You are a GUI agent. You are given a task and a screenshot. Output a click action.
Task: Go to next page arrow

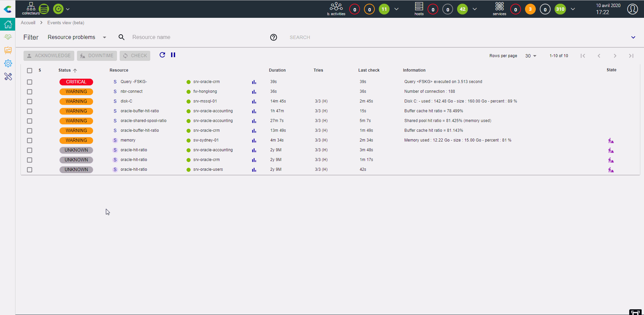pyautogui.click(x=615, y=56)
